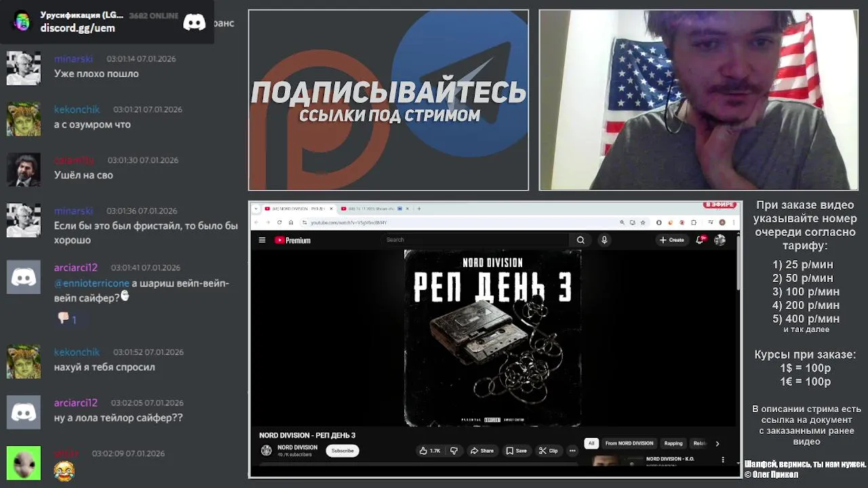Click page zoom magnifier in address bar
The image size is (868, 488).
coord(622,222)
